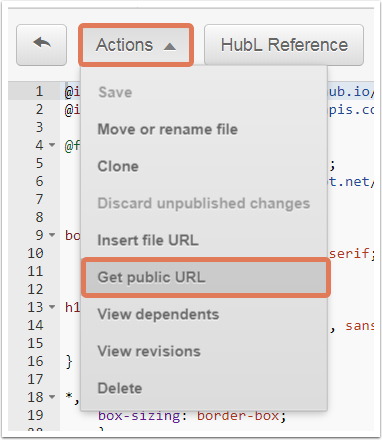Open the HubL Reference button
Screen dimensions: 382x440
pos(284,45)
